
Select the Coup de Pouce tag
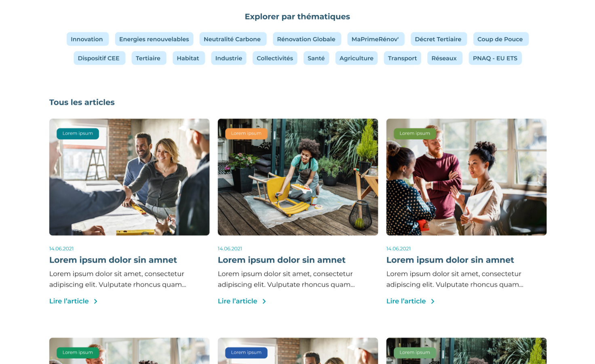coord(500,39)
